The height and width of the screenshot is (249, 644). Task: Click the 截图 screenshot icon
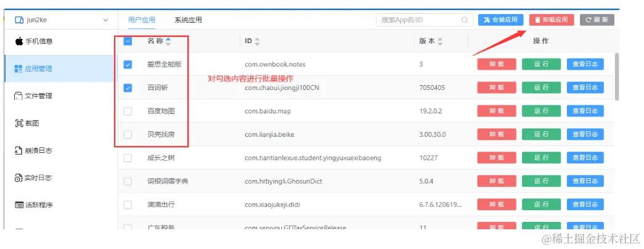coord(19,123)
